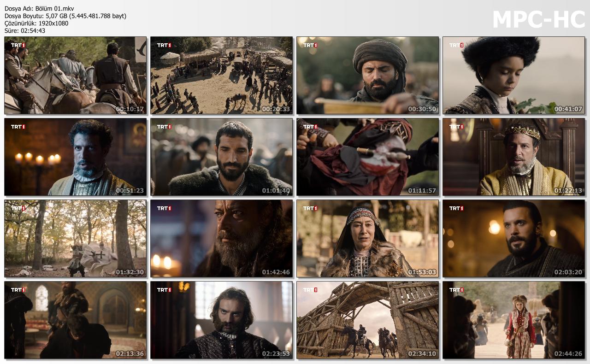Viewport: 590px width, 364px height.
Task: Open the thumbnail at timestamp 01:22:13
Action: [514, 157]
